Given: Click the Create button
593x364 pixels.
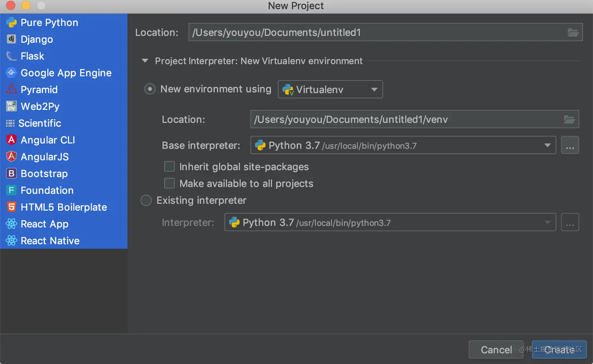Looking at the screenshot, I should 559,349.
